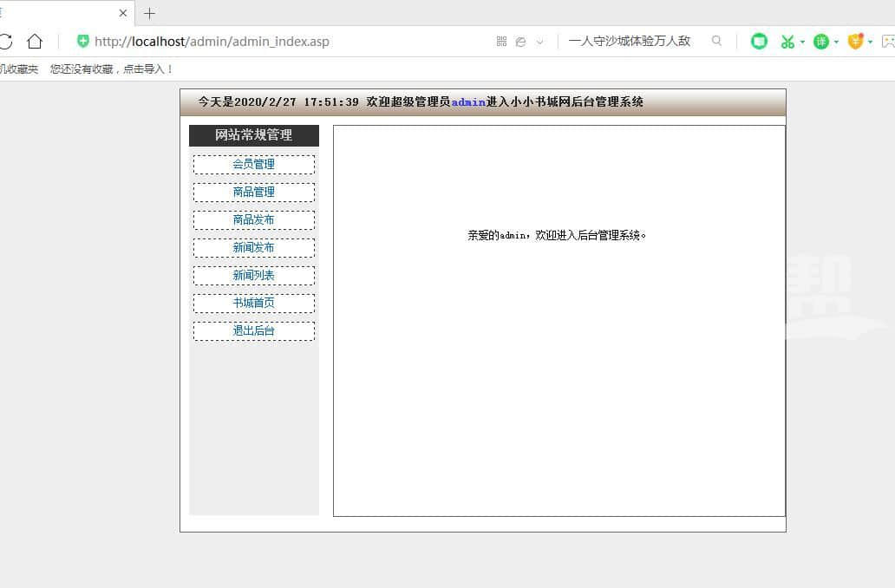Expand dropdown arrow beside translate icon
The image size is (895, 588).
pos(836,42)
